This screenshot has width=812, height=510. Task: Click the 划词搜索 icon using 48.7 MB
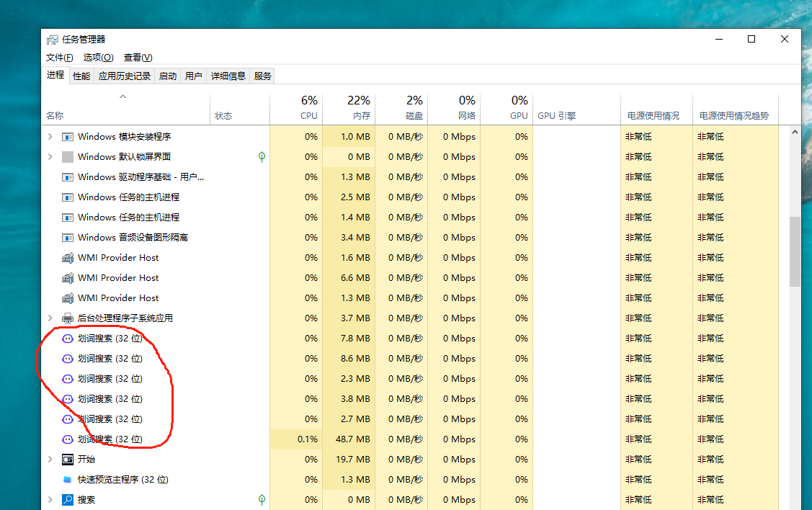click(68, 439)
